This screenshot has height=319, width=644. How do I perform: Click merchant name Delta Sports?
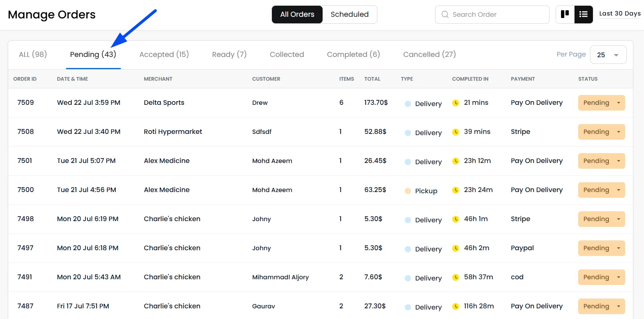pos(164,103)
